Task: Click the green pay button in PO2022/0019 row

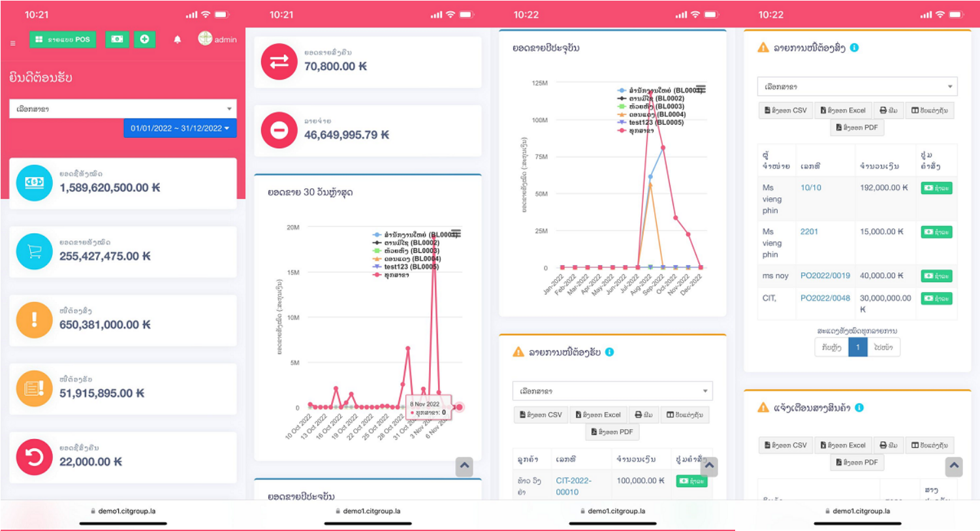Action: pos(936,276)
